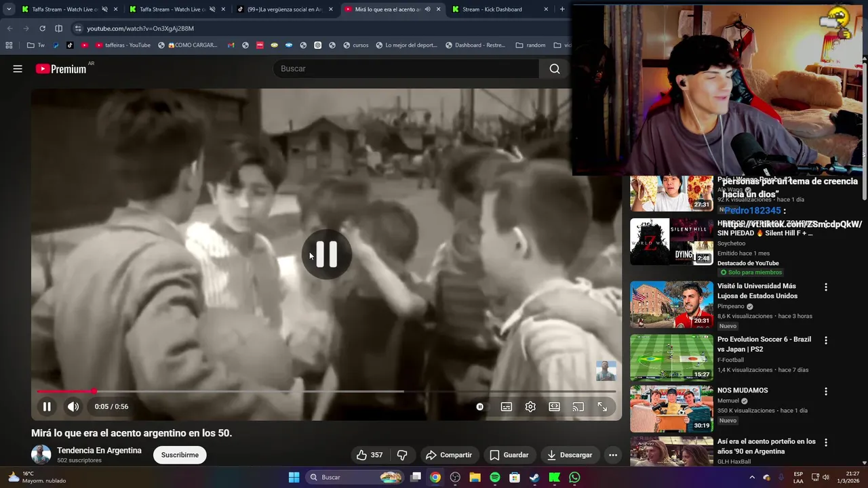Open options for NOS MUDAMOS video
The image size is (868, 488).
point(826,392)
